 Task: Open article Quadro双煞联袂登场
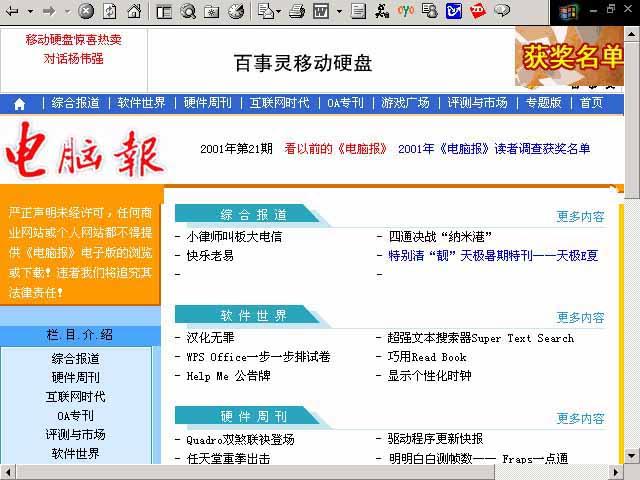point(240,440)
